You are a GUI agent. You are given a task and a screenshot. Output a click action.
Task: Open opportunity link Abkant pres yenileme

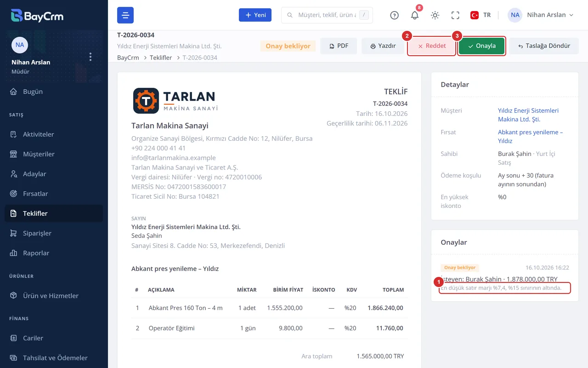coord(530,137)
